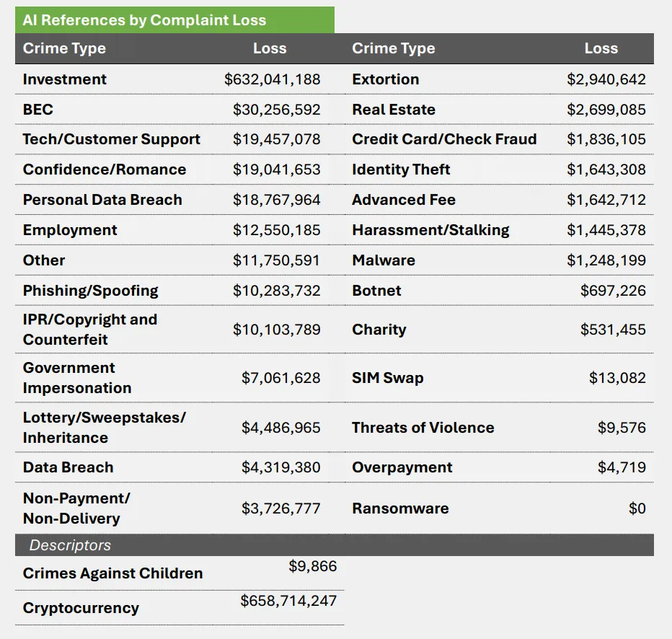The width and height of the screenshot is (672, 639).
Task: Click the Descriptors section header bar
Action: [334, 545]
